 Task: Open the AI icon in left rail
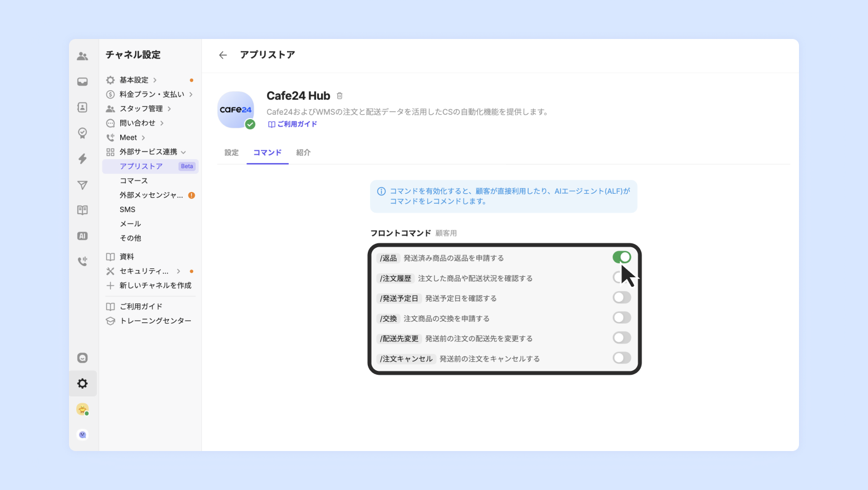coord(82,236)
